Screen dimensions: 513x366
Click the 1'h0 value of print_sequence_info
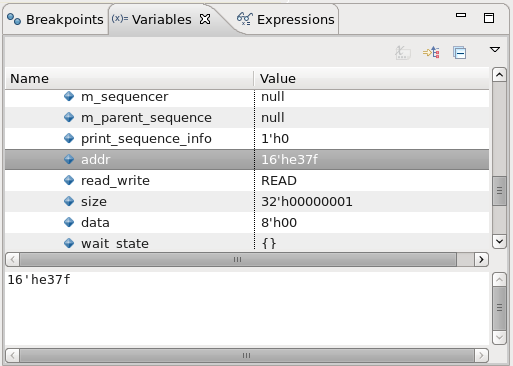coord(275,139)
